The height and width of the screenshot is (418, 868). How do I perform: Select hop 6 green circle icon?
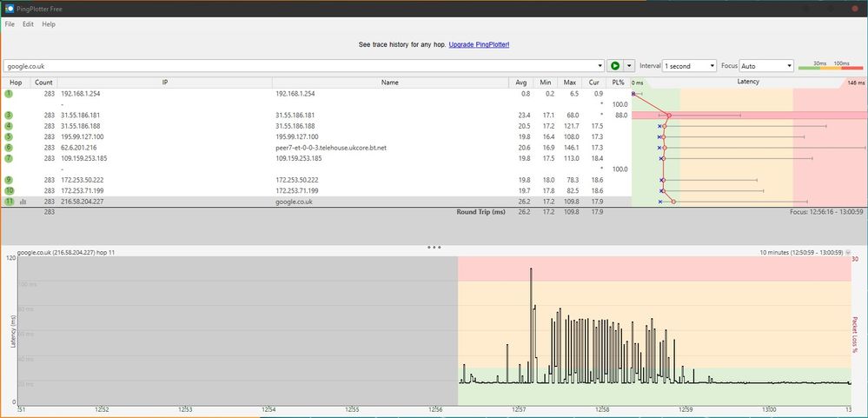(9, 148)
